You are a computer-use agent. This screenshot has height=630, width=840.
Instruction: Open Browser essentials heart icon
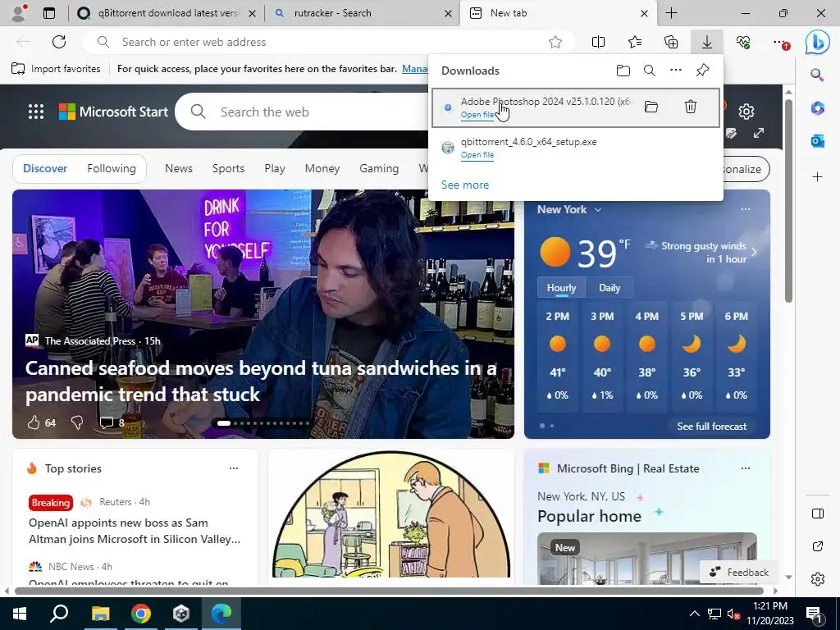pyautogui.click(x=743, y=42)
